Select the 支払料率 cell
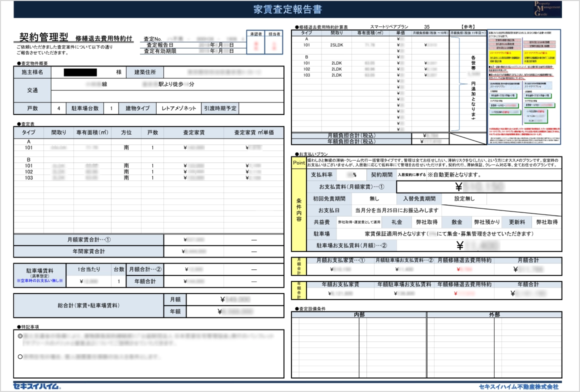Screen dimensions: 580x392 321,175
